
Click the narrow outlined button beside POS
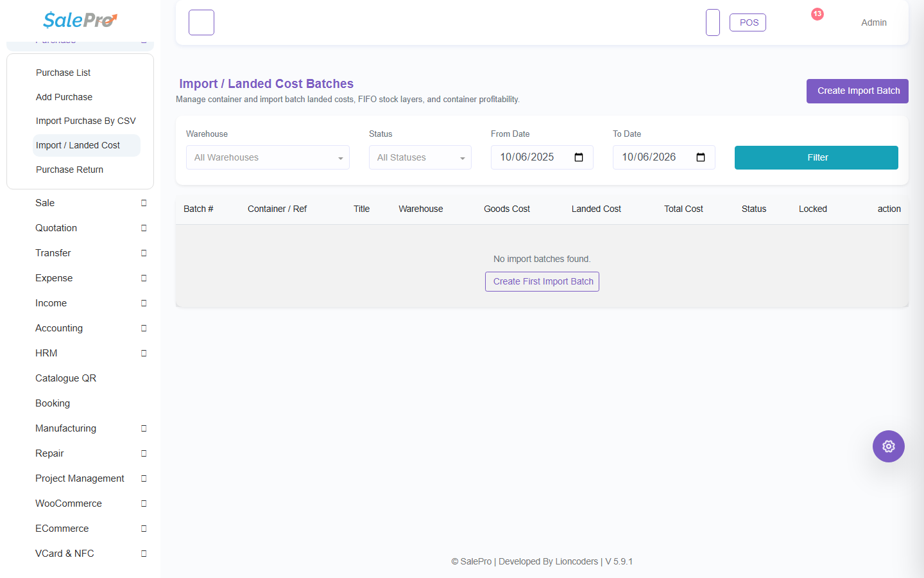click(x=713, y=22)
